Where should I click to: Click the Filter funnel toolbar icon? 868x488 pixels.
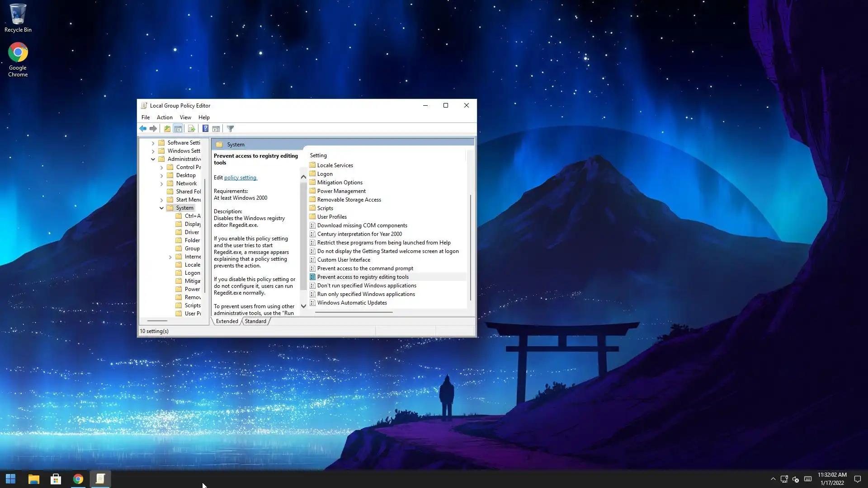click(x=230, y=129)
